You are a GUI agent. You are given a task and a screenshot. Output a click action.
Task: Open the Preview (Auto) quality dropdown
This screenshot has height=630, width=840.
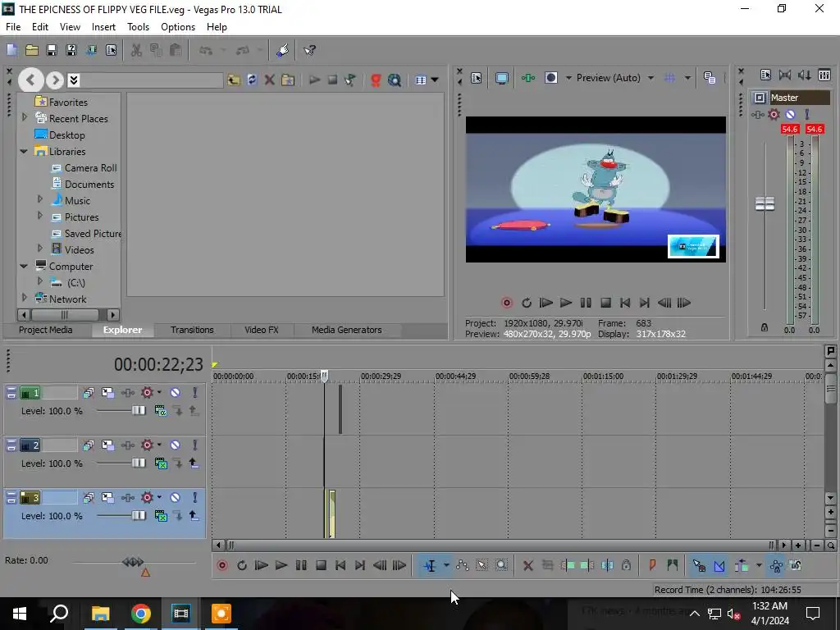pyautogui.click(x=651, y=78)
